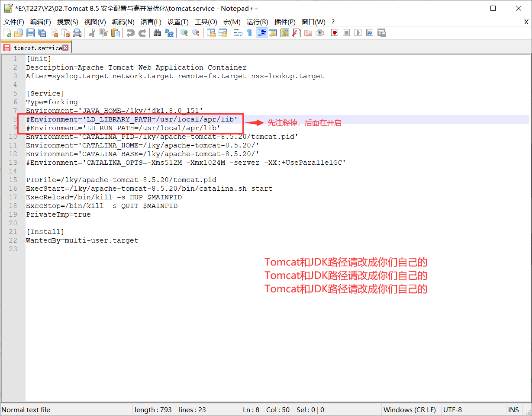Open the 窗口(W) menu
This screenshot has width=532, height=416.
[x=313, y=22]
